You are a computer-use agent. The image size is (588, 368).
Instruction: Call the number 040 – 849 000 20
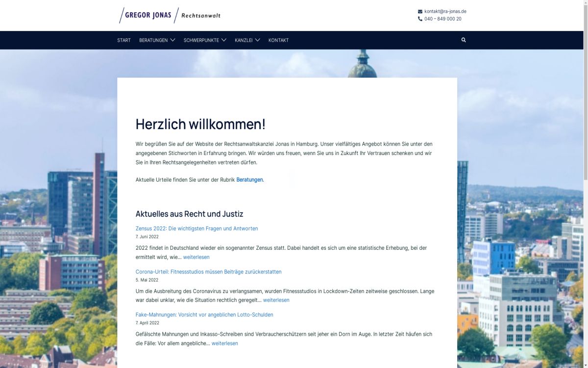[442, 19]
